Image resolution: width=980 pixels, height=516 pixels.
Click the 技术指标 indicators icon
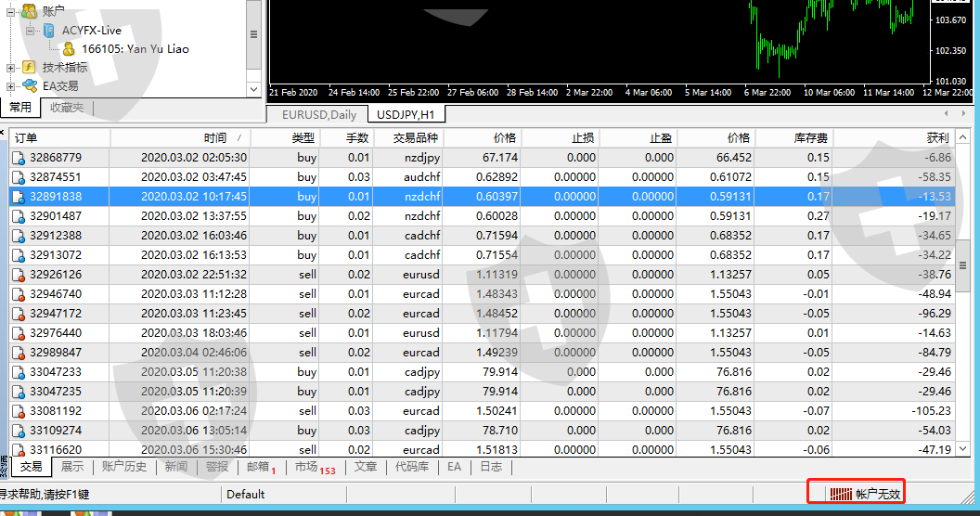pyautogui.click(x=30, y=68)
